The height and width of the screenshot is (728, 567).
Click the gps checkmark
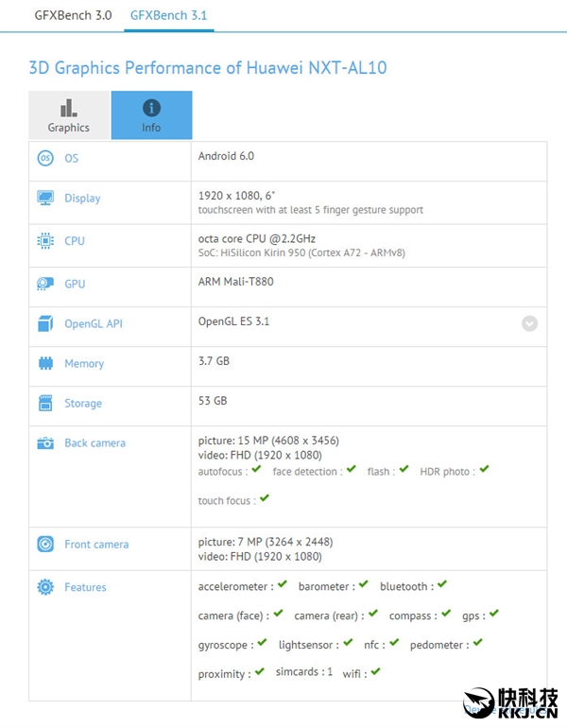coord(494,614)
